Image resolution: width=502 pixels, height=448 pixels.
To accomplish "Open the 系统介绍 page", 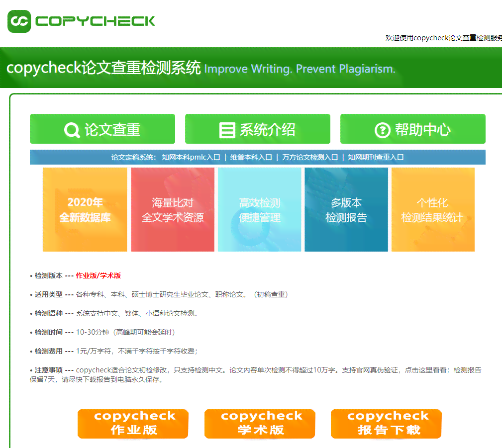I will click(x=258, y=129).
